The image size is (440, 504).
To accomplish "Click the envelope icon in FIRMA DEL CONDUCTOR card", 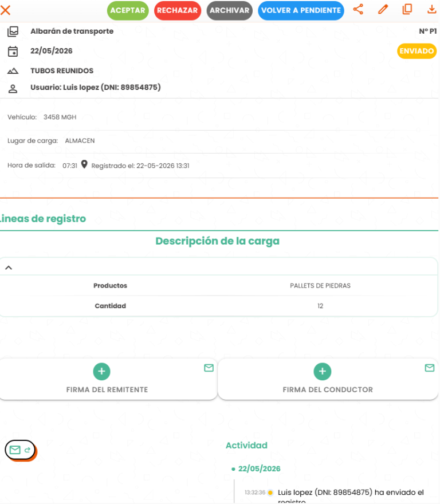I will click(x=430, y=368).
